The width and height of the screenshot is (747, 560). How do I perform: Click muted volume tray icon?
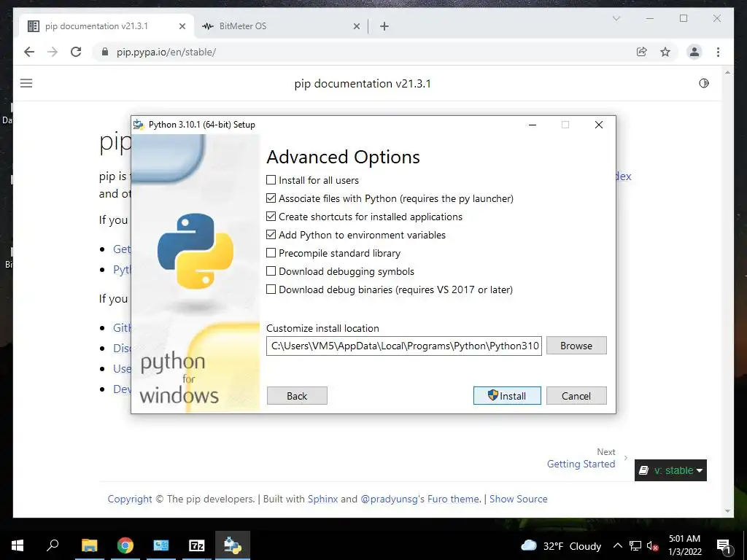pyautogui.click(x=652, y=545)
